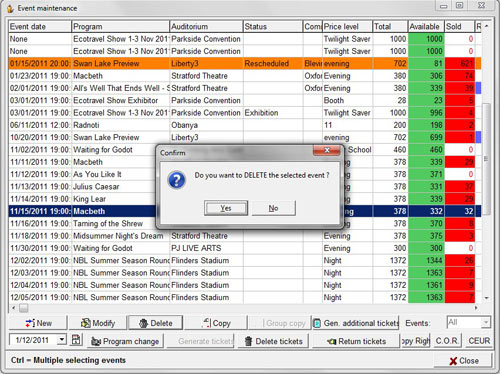Click the New event button icon
This screenshot has height=374, width=500.
click(30, 323)
